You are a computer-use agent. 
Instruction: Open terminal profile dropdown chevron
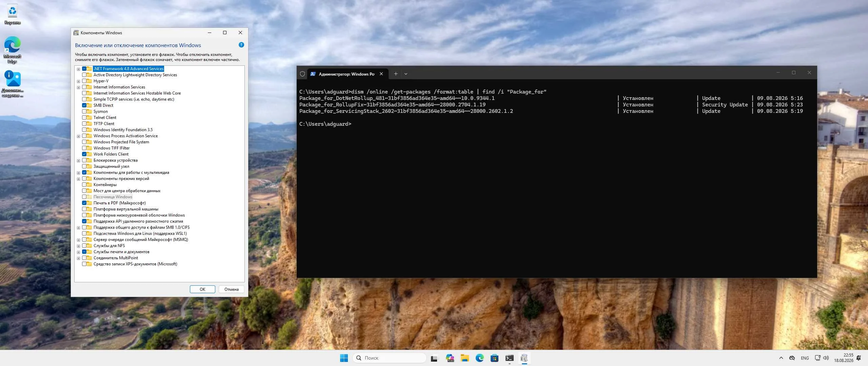pos(406,74)
